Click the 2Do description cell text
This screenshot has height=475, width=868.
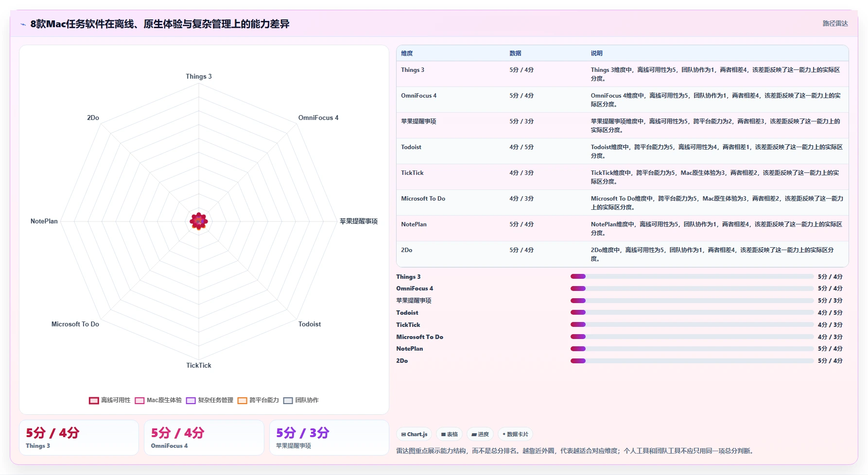click(x=712, y=254)
